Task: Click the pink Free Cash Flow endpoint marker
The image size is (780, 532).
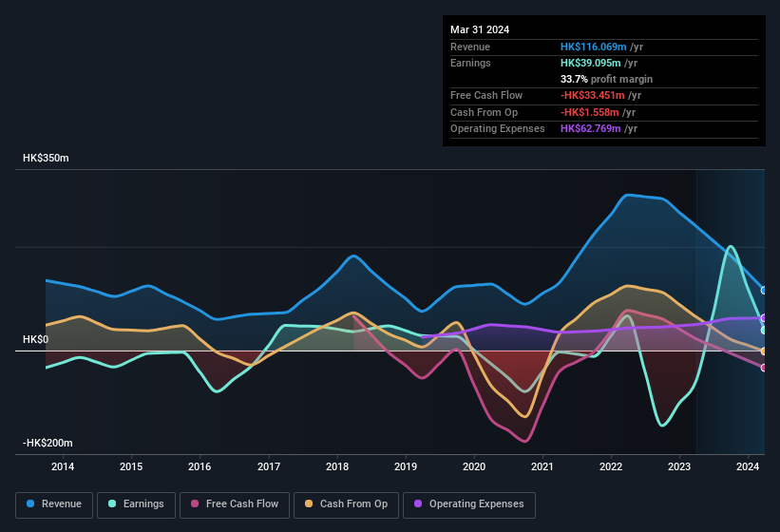Action: pyautogui.click(x=764, y=368)
